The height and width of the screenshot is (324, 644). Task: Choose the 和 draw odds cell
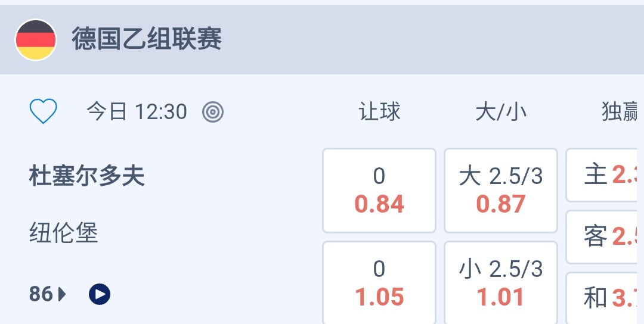click(x=605, y=298)
